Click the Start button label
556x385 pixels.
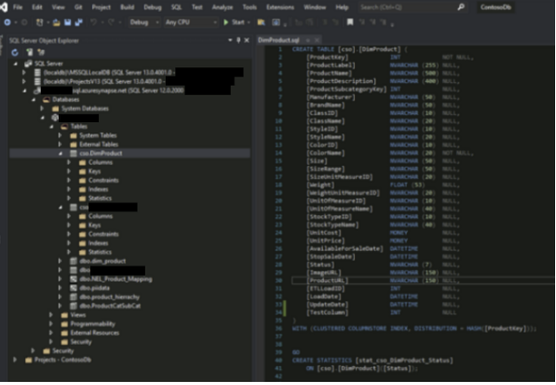(x=238, y=22)
